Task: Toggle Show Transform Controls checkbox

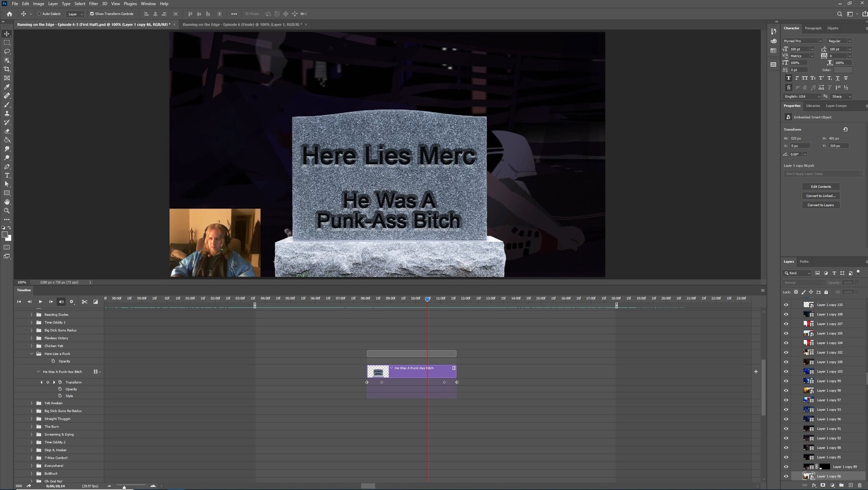Action: [x=92, y=14]
